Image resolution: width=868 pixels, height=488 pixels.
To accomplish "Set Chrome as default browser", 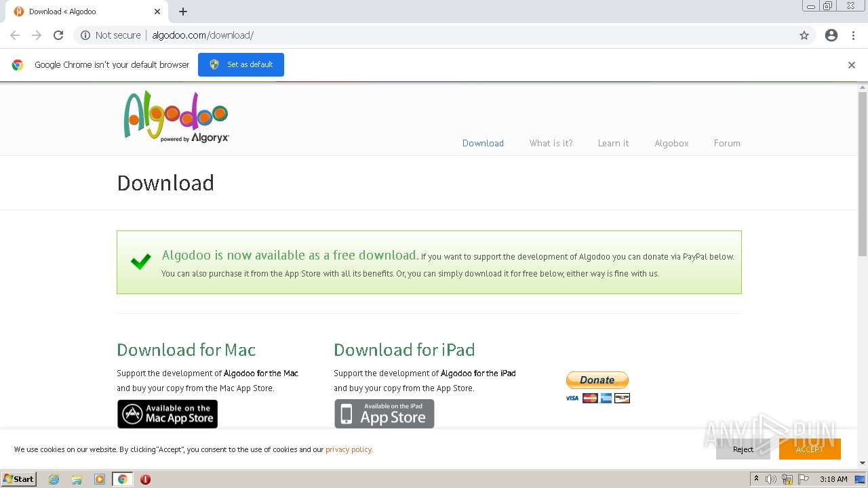I will tap(241, 64).
